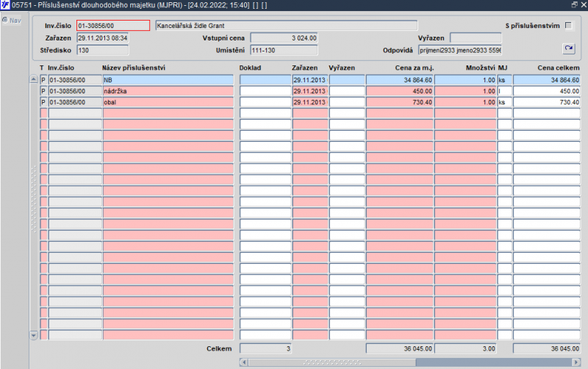Click scroll-to-bottom arrow beside the table
The height and width of the screenshot is (369, 588).
pos(33,335)
